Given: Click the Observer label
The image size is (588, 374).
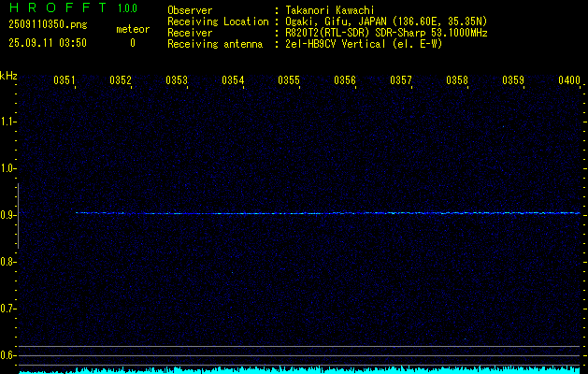Looking at the screenshot, I should click(190, 10).
